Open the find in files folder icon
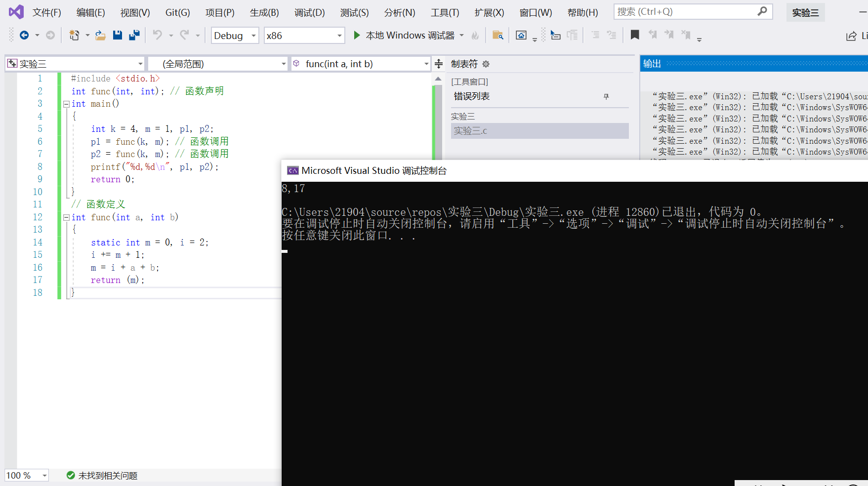Viewport: 868px width, 486px height. [498, 35]
